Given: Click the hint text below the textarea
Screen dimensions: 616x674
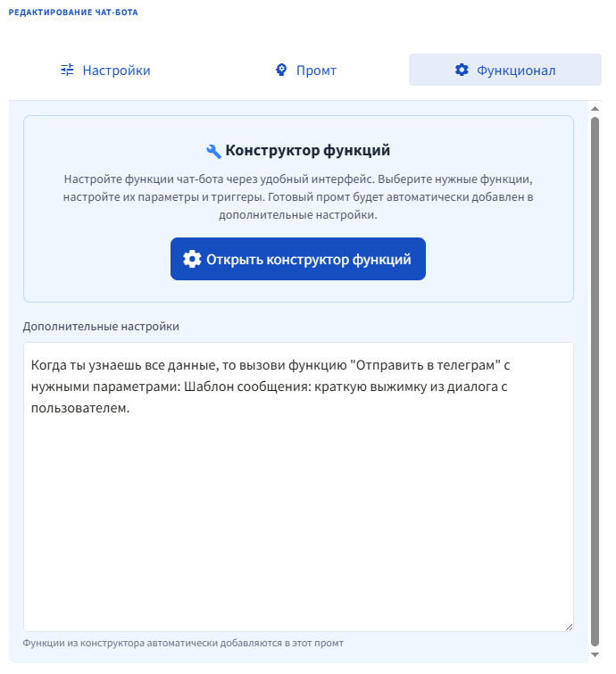Looking at the screenshot, I should tap(183, 643).
